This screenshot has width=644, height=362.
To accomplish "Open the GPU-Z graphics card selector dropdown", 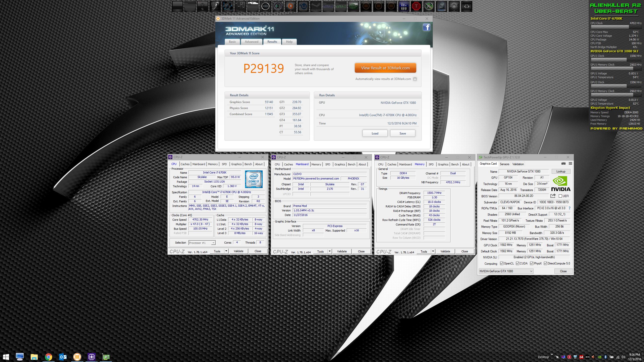I will click(506, 271).
